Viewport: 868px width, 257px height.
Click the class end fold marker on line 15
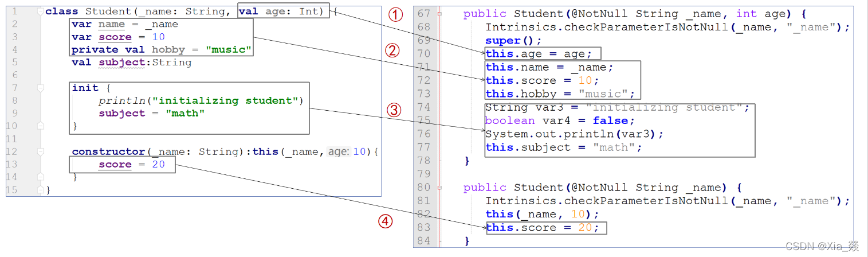tap(40, 189)
